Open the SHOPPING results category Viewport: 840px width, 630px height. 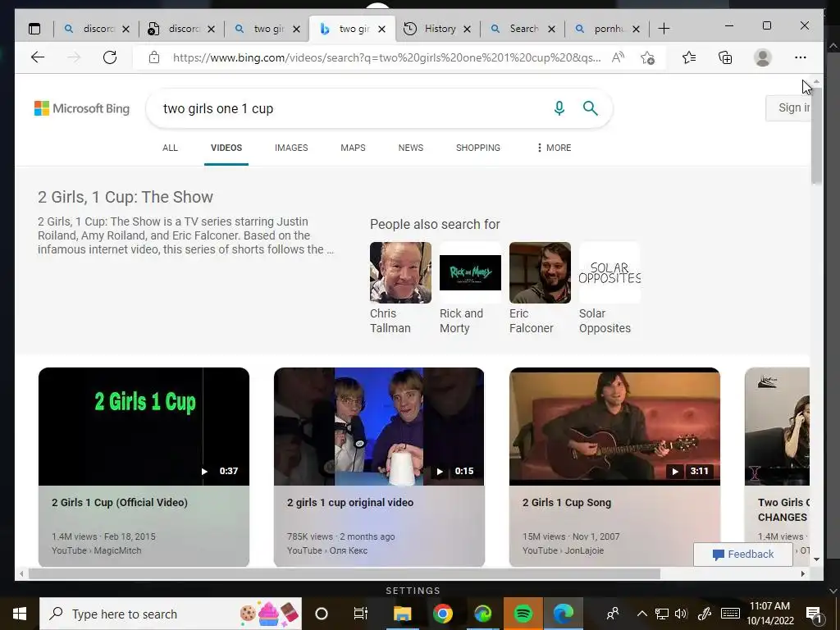click(x=478, y=148)
